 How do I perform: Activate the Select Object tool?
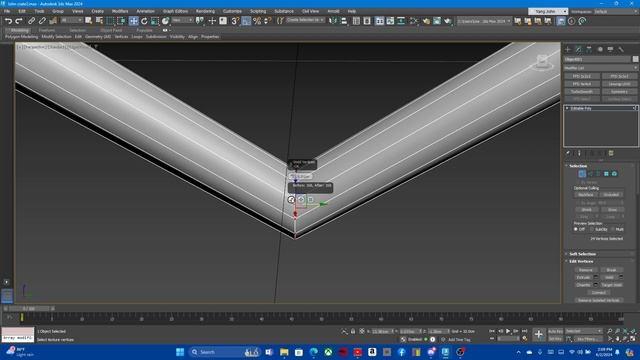point(89,21)
